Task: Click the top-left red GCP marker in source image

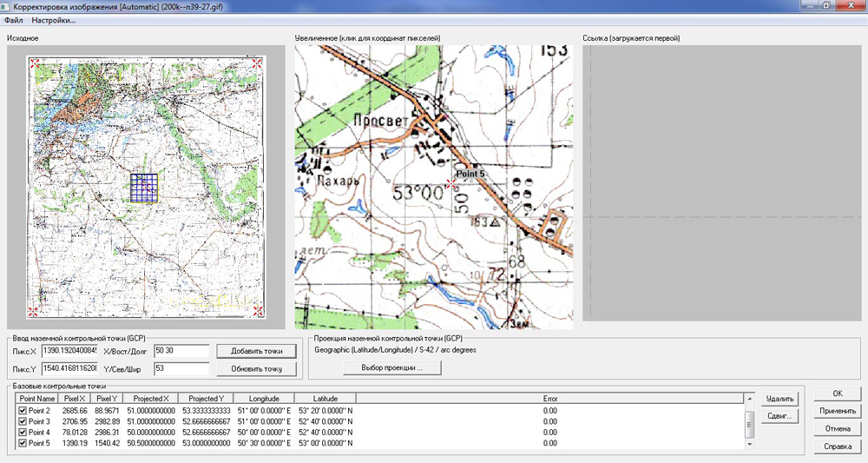Action: point(35,63)
